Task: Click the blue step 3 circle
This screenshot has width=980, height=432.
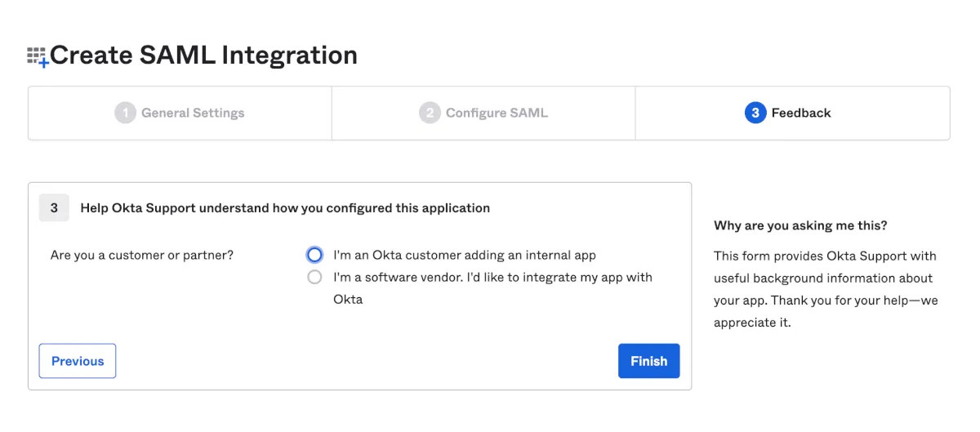Action: pyautogui.click(x=755, y=113)
